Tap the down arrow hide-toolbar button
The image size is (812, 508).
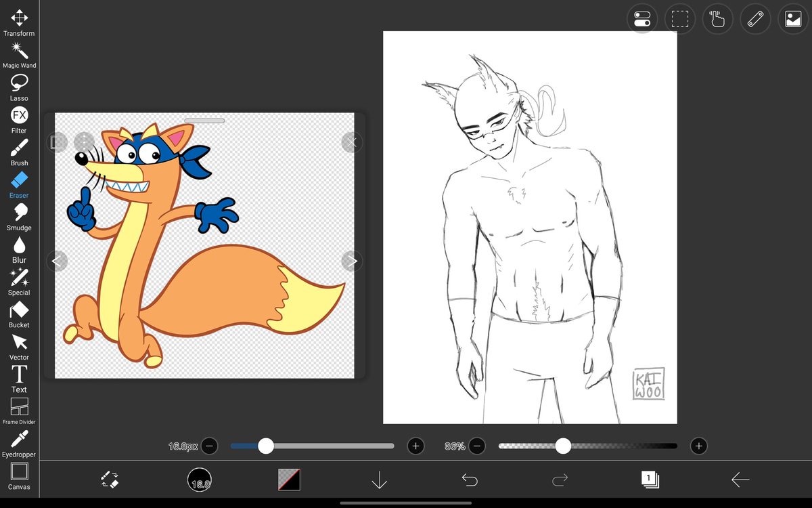click(x=379, y=480)
